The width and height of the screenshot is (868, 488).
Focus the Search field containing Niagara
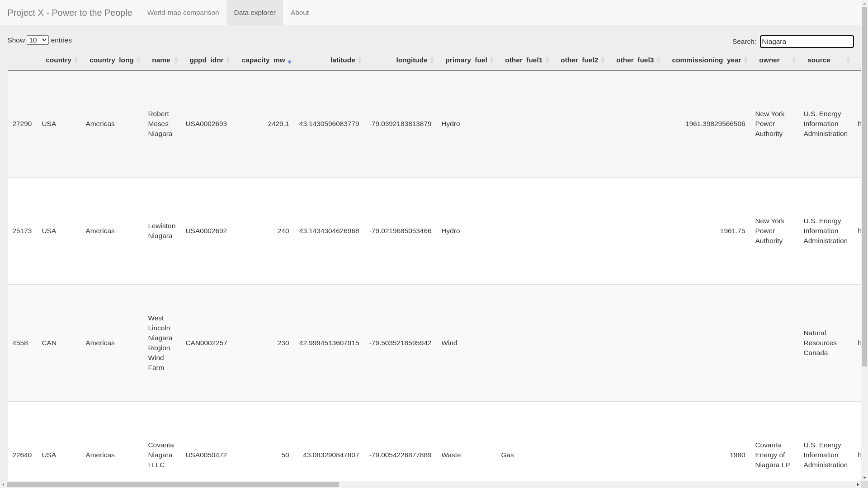[x=807, y=42]
